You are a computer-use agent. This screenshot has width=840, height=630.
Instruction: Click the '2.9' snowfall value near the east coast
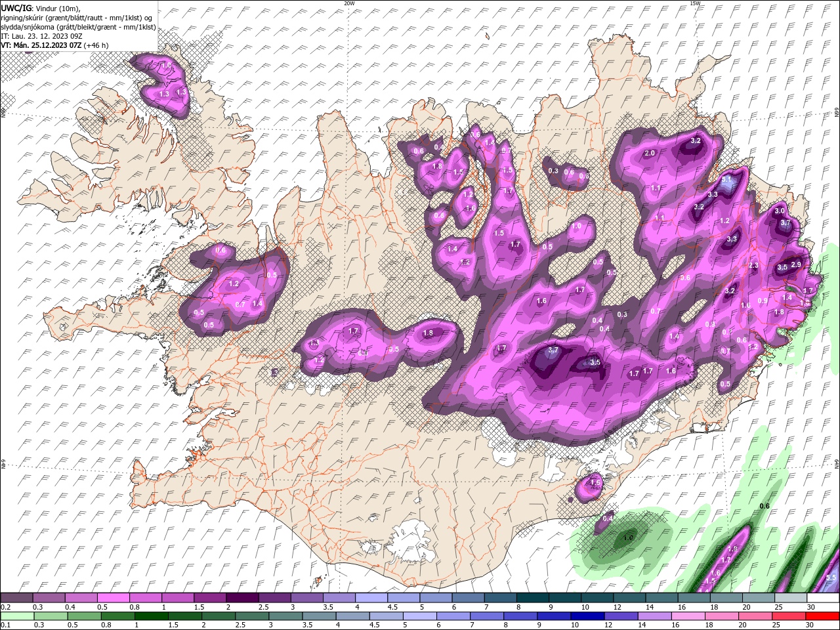pos(796,264)
